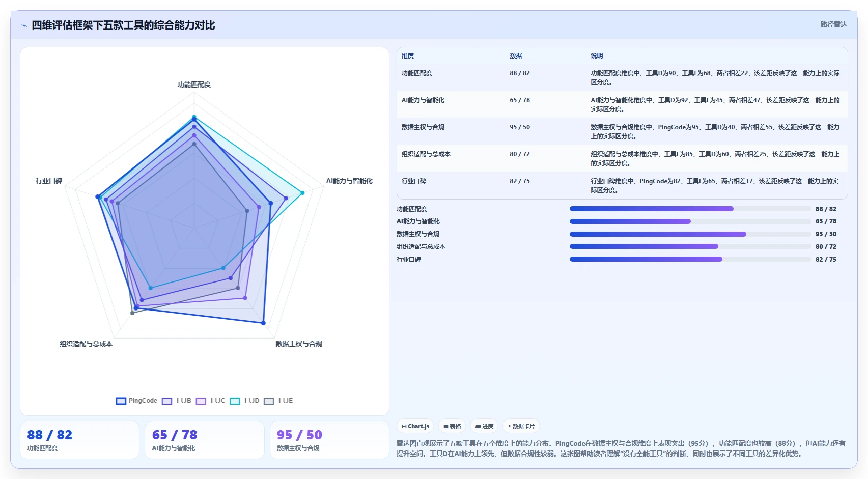
Task: Click the 95 / 50 table data value
Action: [520, 127]
